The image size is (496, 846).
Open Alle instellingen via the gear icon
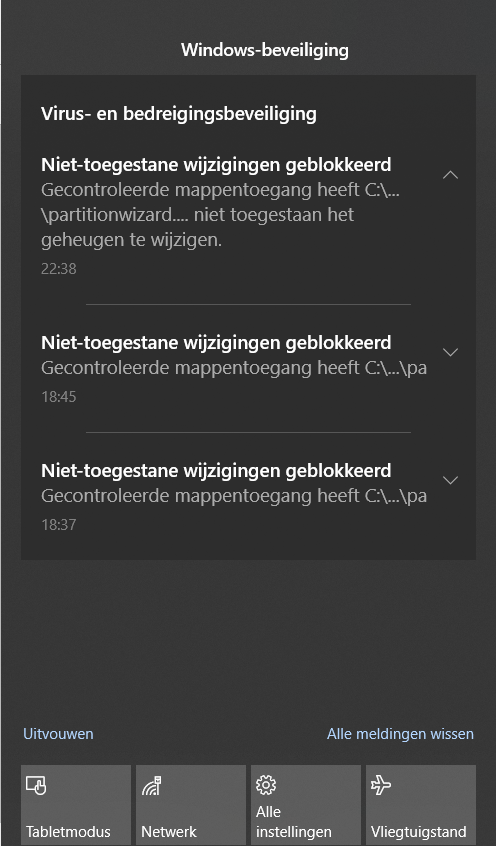(266, 785)
